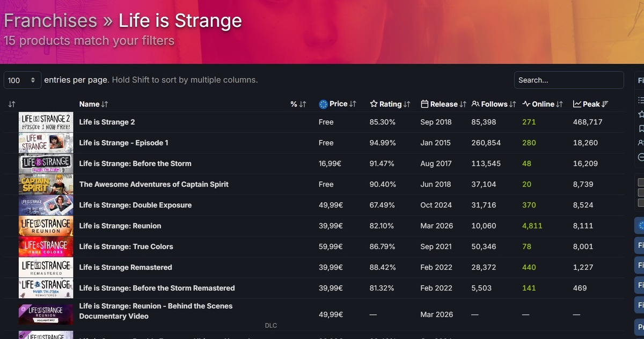Tick the middle checkbox in right filter panel
The image size is (644, 339).
[641, 193]
